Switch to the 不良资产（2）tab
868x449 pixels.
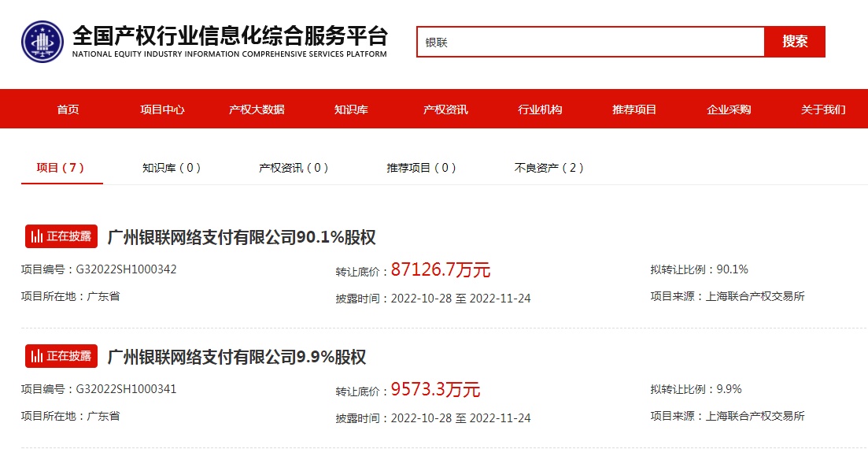click(x=549, y=168)
